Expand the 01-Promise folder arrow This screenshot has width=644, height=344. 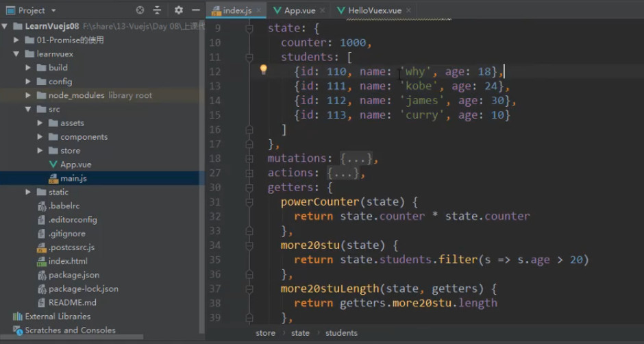(16, 40)
